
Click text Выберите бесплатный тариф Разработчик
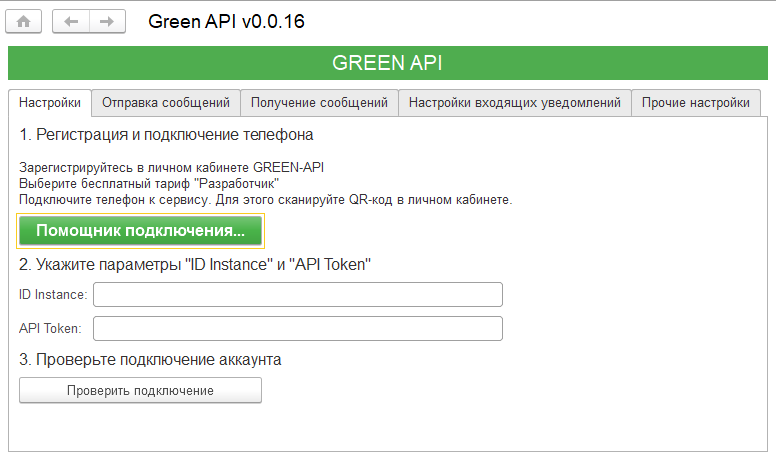tap(149, 184)
